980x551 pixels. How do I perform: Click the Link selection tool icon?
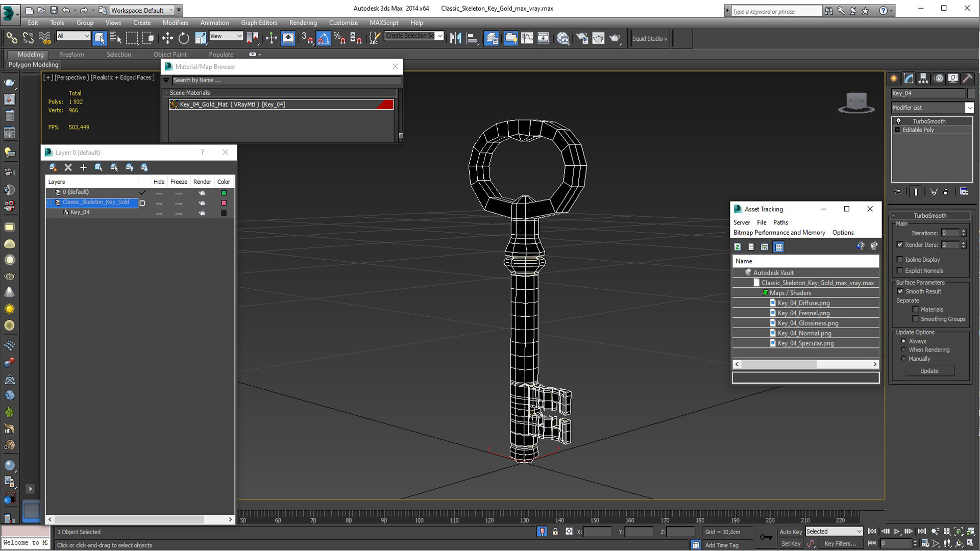pos(11,38)
